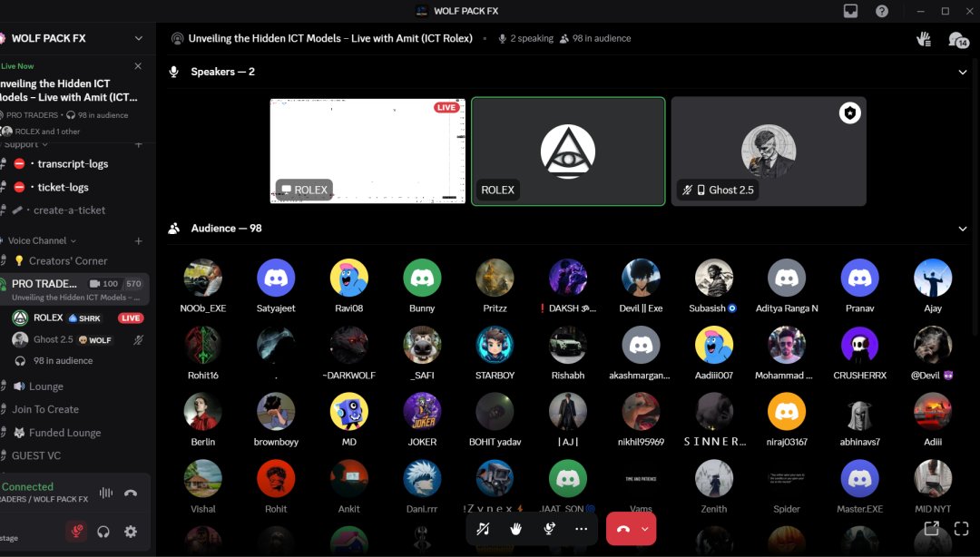This screenshot has height=557, width=980.
Task: Toggle the red muted microphone in user panel
Action: click(76, 532)
